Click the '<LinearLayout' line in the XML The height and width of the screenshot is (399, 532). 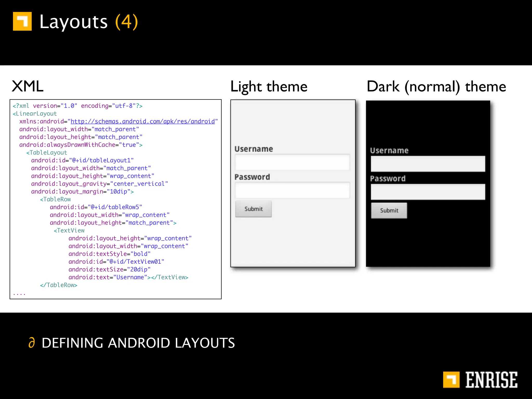(35, 114)
